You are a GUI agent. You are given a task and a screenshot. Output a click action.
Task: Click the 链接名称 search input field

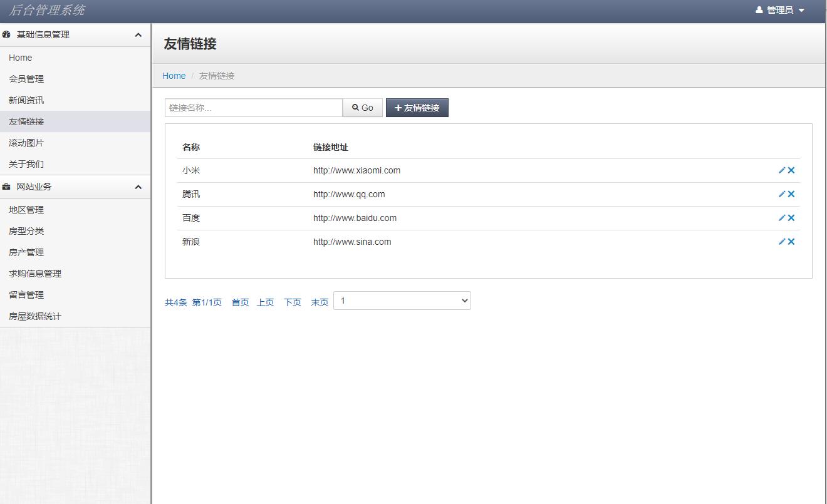click(253, 107)
